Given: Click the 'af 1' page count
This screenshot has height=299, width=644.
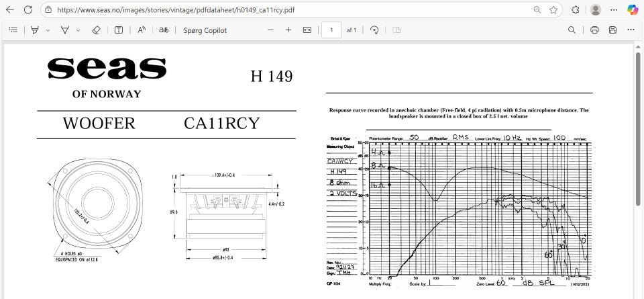Looking at the screenshot, I should pyautogui.click(x=351, y=30).
